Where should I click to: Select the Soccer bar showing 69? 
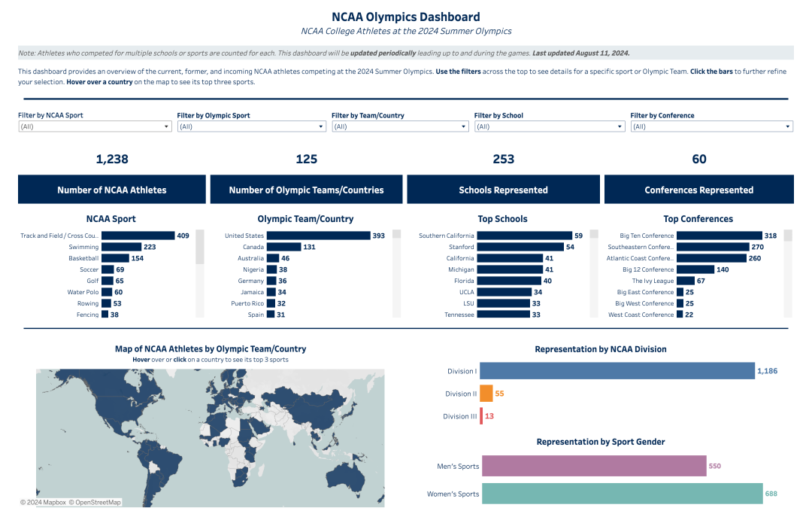pyautogui.click(x=108, y=269)
